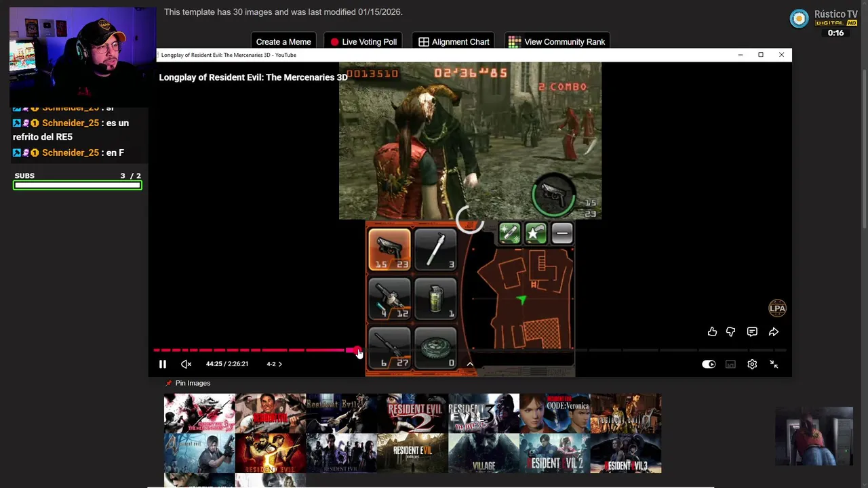Click chat message 'en F' from Schneider_25
Image resolution: width=868 pixels, height=488 pixels.
68,152
